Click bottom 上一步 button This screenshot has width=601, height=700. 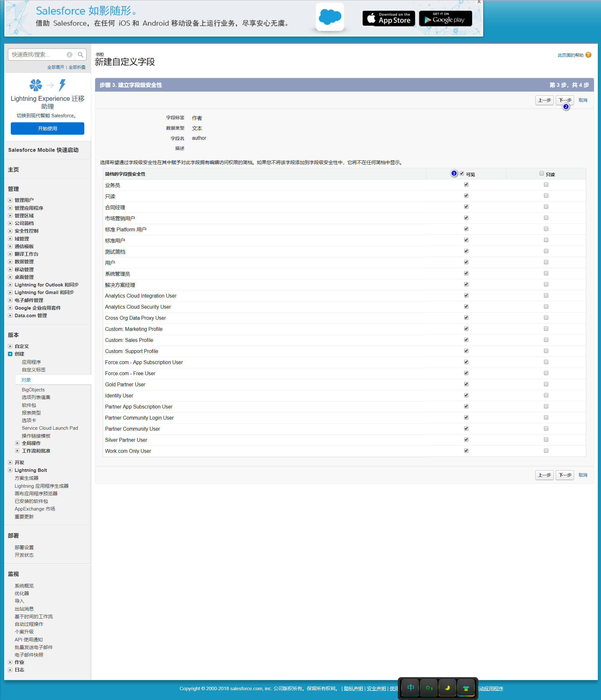point(544,475)
